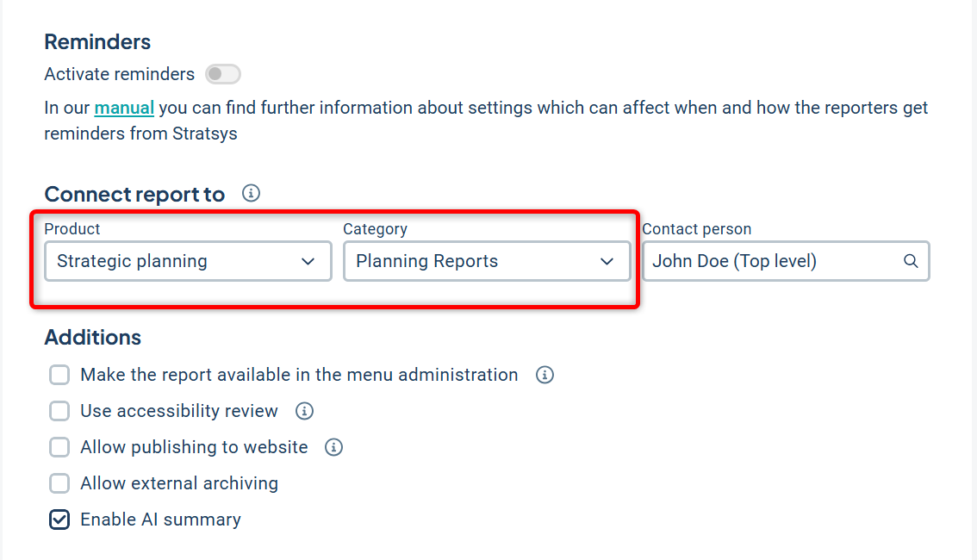
Task: Click info icon beside Use accessibility review
Action: click(x=304, y=411)
